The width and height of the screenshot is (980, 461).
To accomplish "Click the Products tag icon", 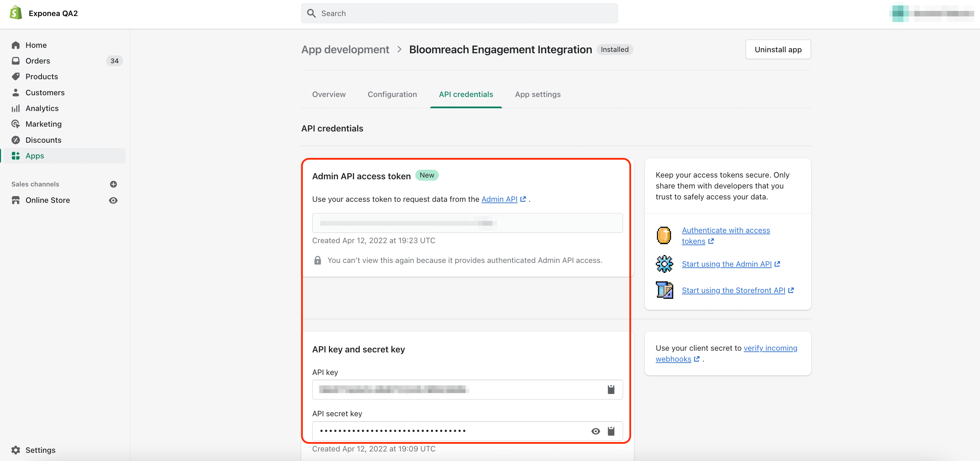I will click(x=16, y=76).
